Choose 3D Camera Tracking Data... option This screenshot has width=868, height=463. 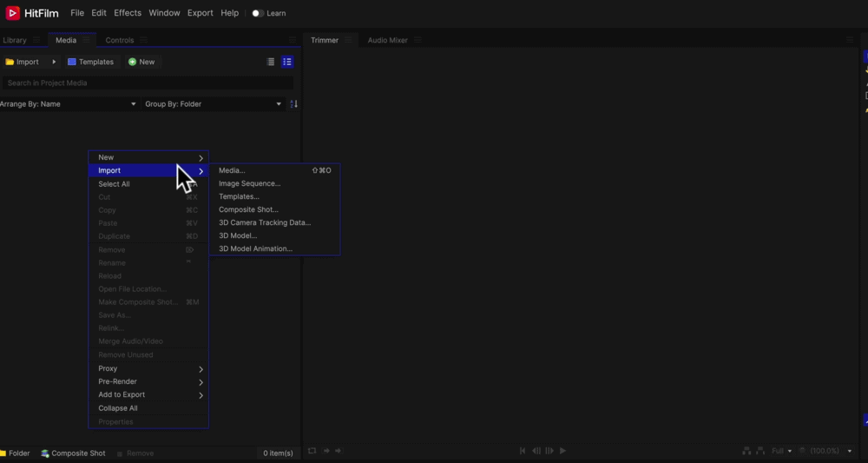(274, 222)
